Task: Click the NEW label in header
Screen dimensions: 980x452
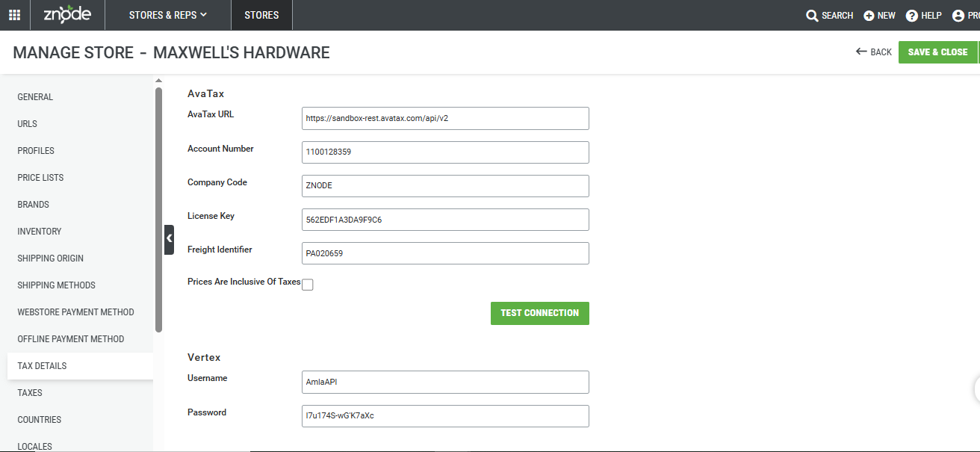Action: pyautogui.click(x=887, y=16)
